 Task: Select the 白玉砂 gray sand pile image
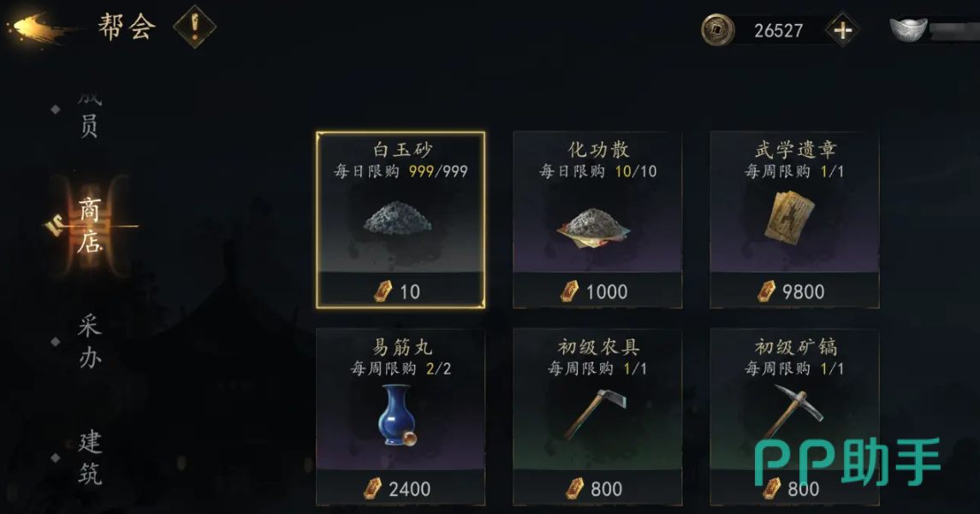coord(397,218)
